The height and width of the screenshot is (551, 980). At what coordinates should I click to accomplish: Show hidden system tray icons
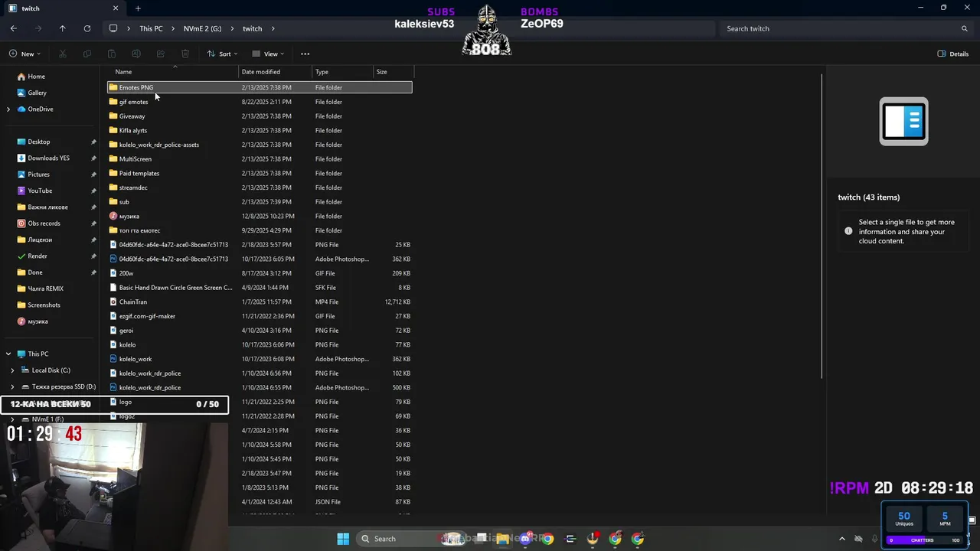[841, 539]
